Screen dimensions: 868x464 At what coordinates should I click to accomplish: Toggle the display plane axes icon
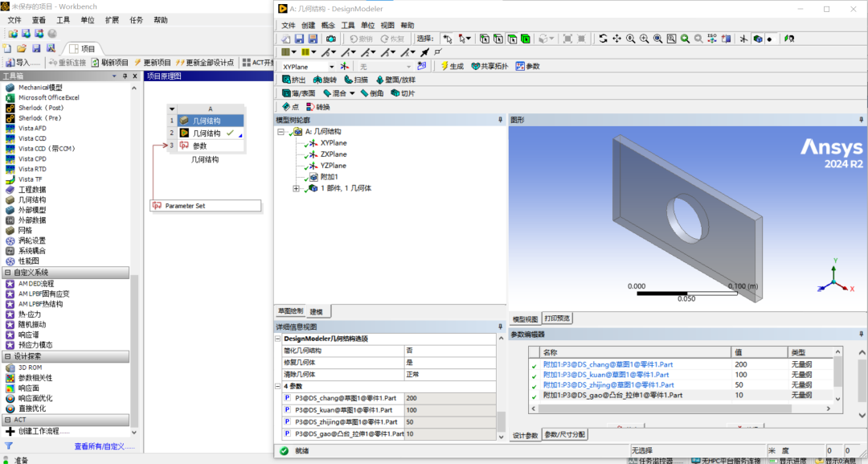[743, 39]
